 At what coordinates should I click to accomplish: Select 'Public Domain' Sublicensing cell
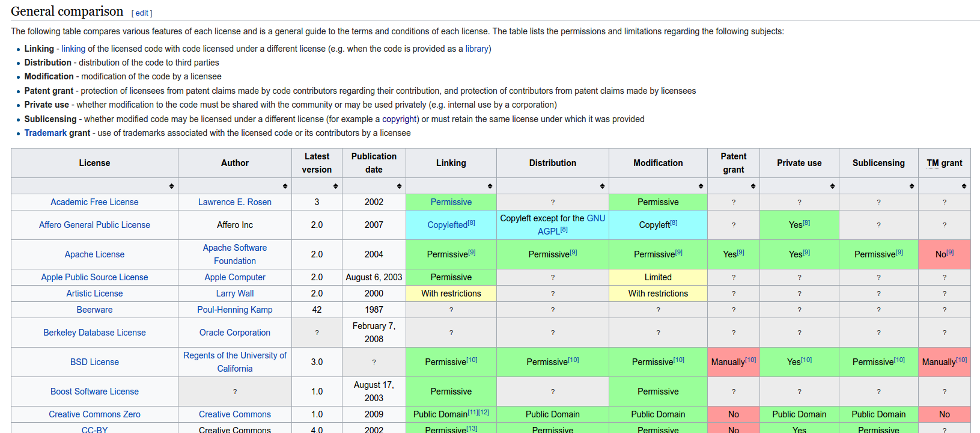[878, 414]
